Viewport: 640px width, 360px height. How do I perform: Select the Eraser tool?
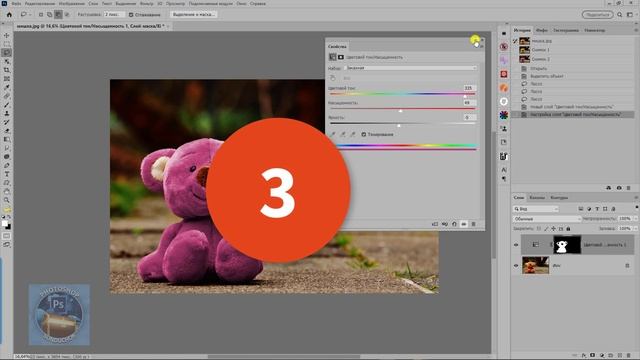(x=7, y=131)
